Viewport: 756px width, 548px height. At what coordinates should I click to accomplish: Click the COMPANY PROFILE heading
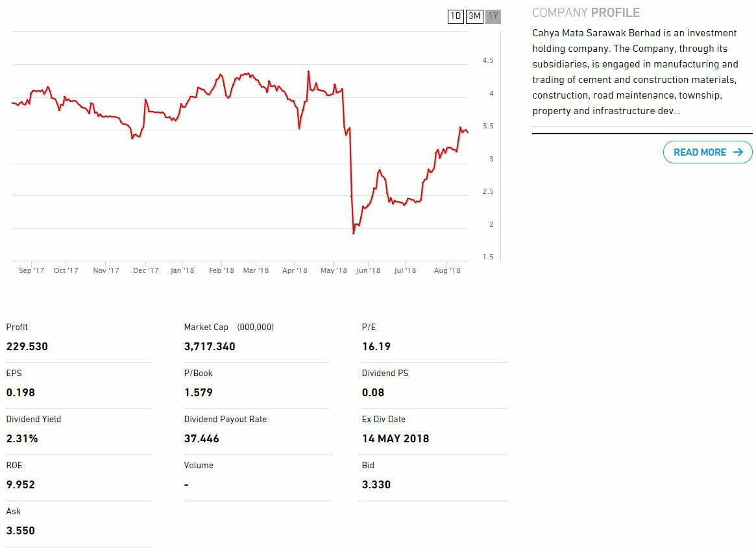click(585, 12)
